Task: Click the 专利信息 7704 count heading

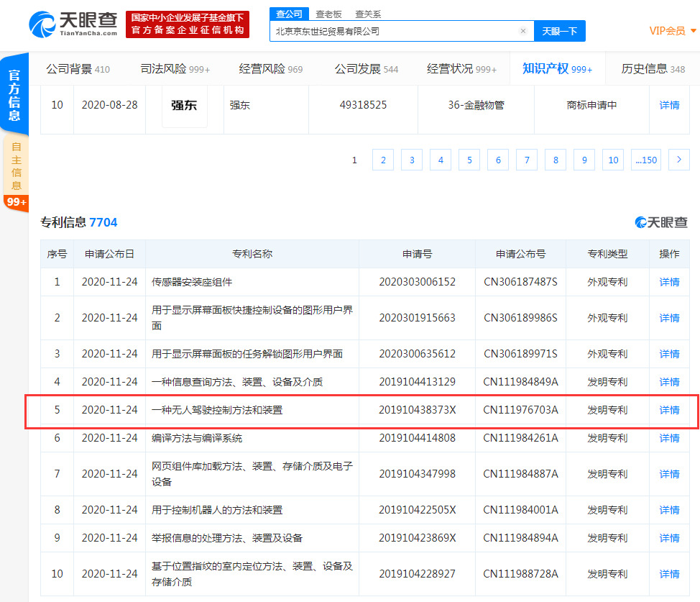Action: pyautogui.click(x=78, y=222)
